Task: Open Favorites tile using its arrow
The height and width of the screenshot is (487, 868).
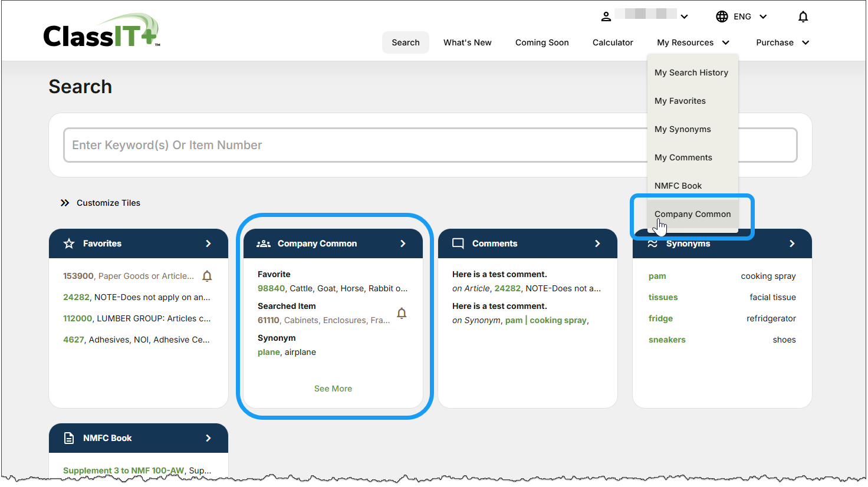Action: tap(208, 244)
